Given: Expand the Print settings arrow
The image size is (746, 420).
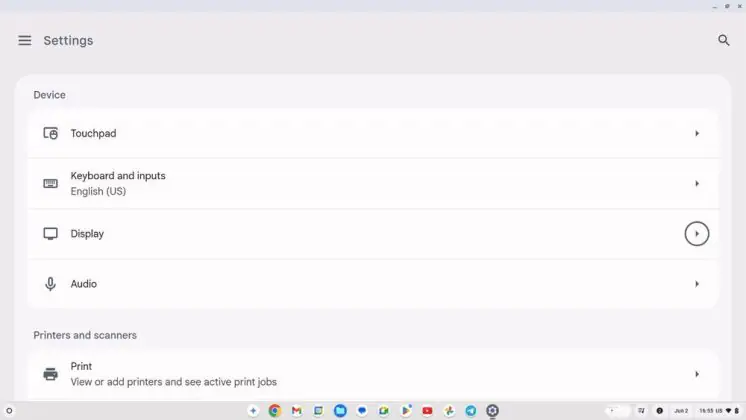Looking at the screenshot, I should [x=697, y=374].
